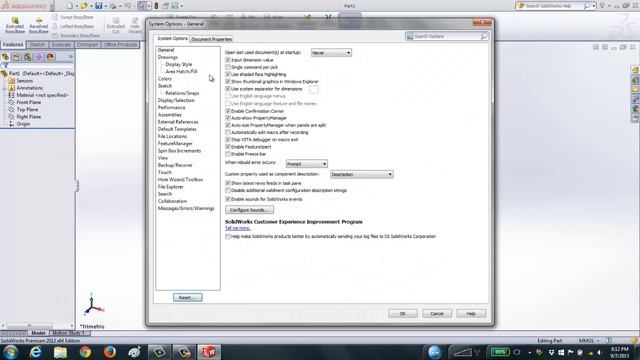Open the dropdown arrow next to the Save icon
640x360 pixels.
click(x=105, y=6)
